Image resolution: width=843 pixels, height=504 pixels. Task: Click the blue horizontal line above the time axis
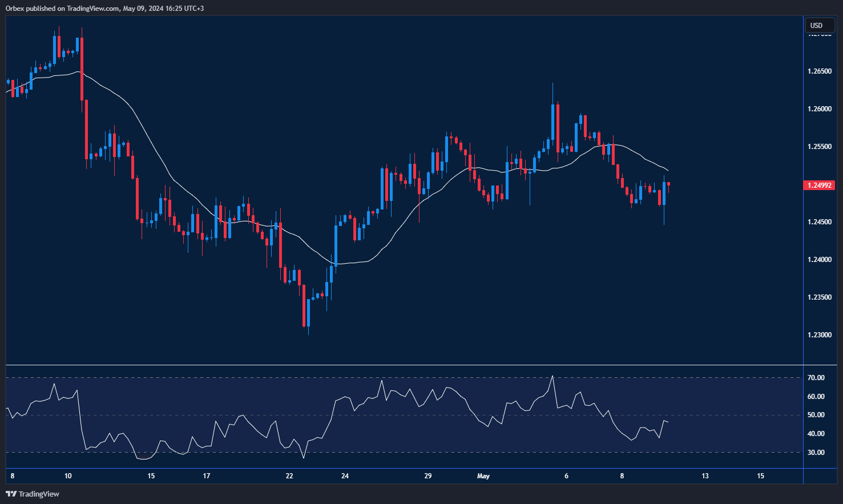400,468
